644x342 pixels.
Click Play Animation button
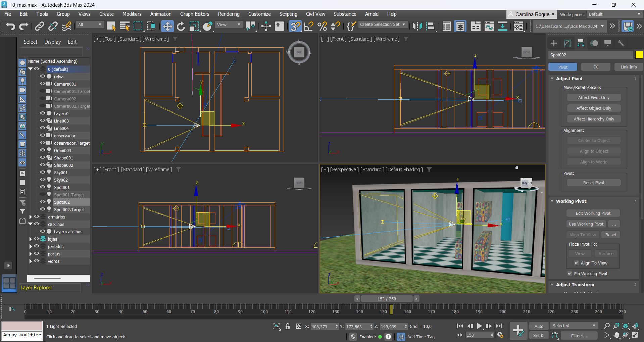coord(480,326)
